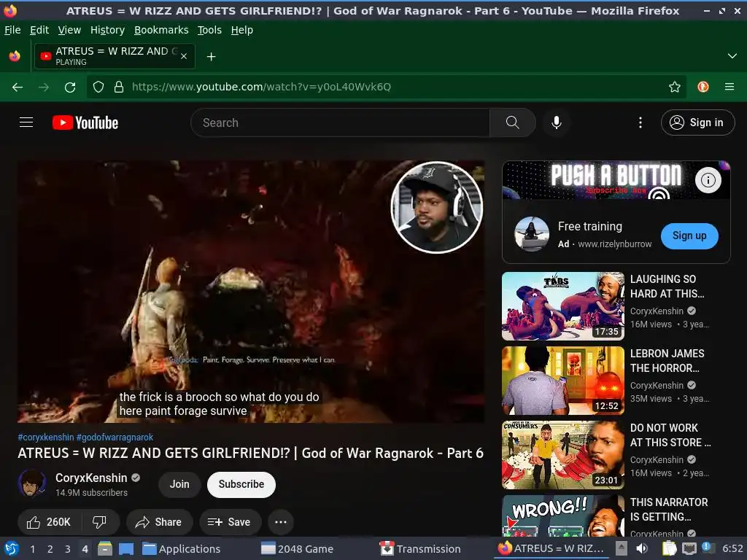Open the View menu

[69, 30]
